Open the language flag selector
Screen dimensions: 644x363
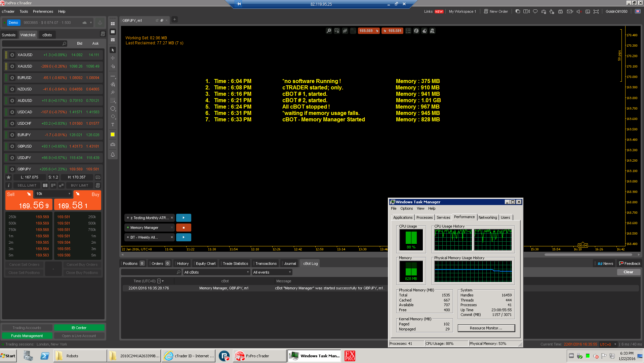point(638,11)
